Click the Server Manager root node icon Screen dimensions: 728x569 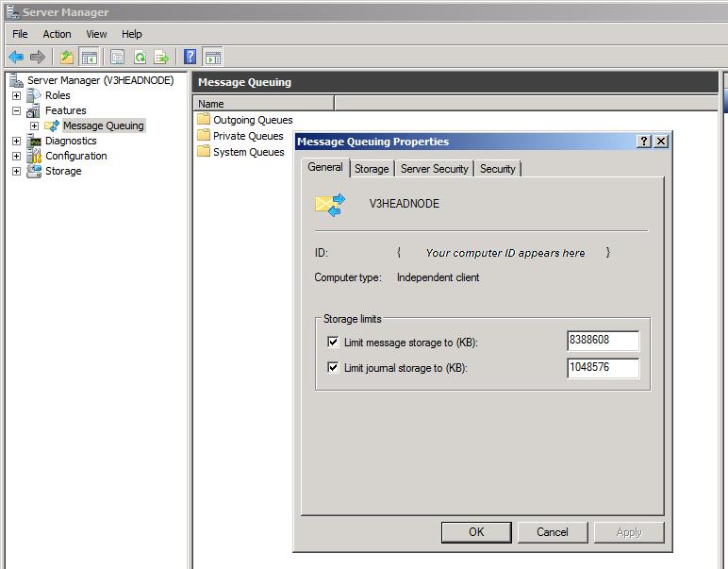tap(16, 80)
